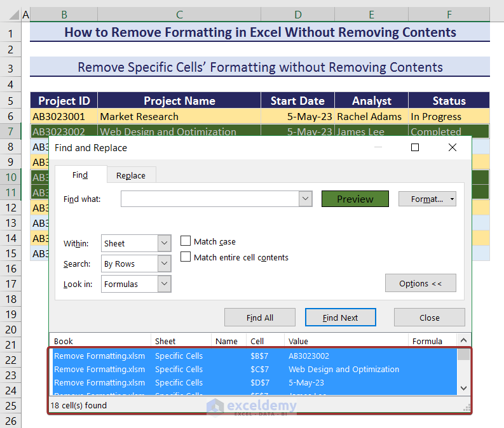Click the Sheet results column header
This screenshot has height=428, width=504.
181,341
